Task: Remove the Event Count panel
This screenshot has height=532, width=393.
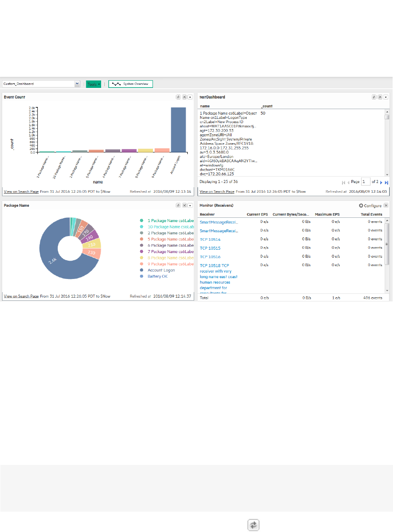Action: click(184, 97)
